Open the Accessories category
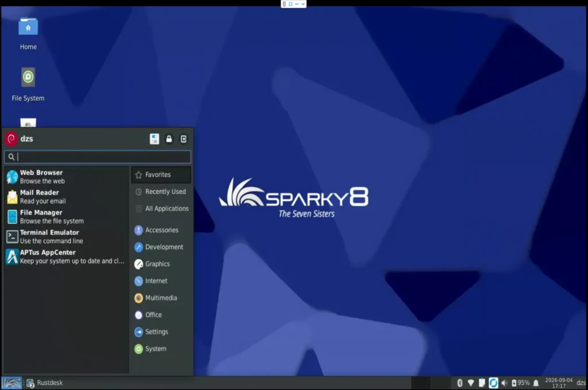 (x=161, y=230)
